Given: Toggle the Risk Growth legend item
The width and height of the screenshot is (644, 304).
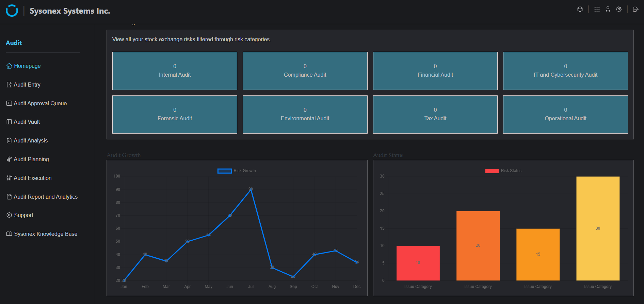Looking at the screenshot, I should [237, 171].
